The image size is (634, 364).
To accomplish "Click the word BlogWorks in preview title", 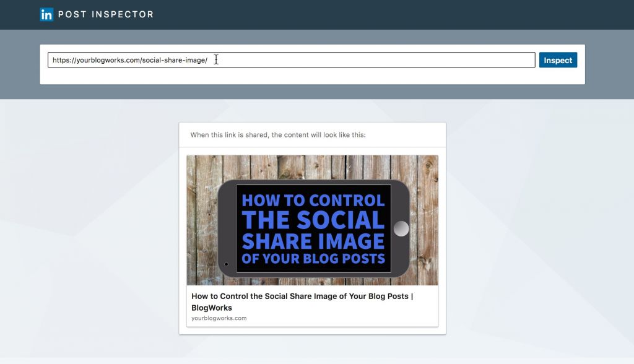I will tap(212, 308).
